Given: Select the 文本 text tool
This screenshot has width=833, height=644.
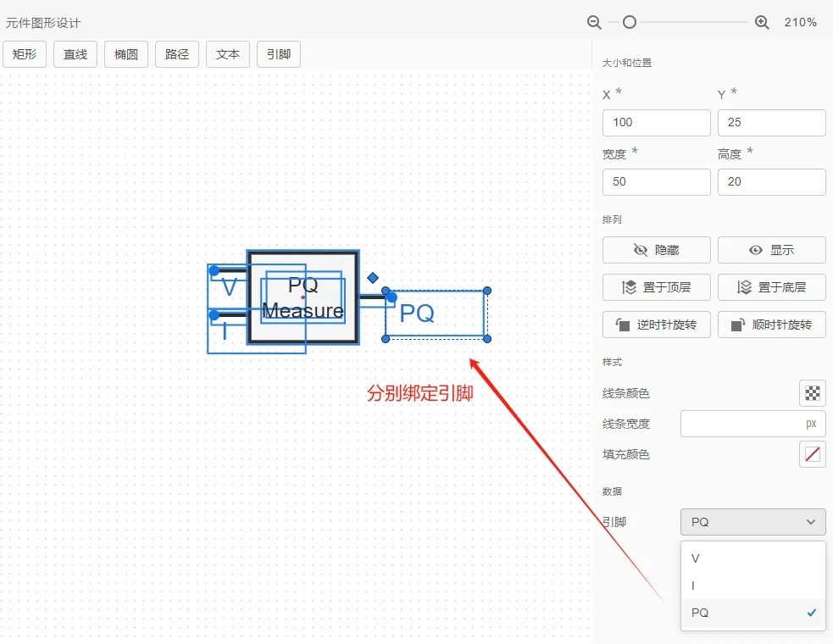Looking at the screenshot, I should pyautogui.click(x=227, y=53).
